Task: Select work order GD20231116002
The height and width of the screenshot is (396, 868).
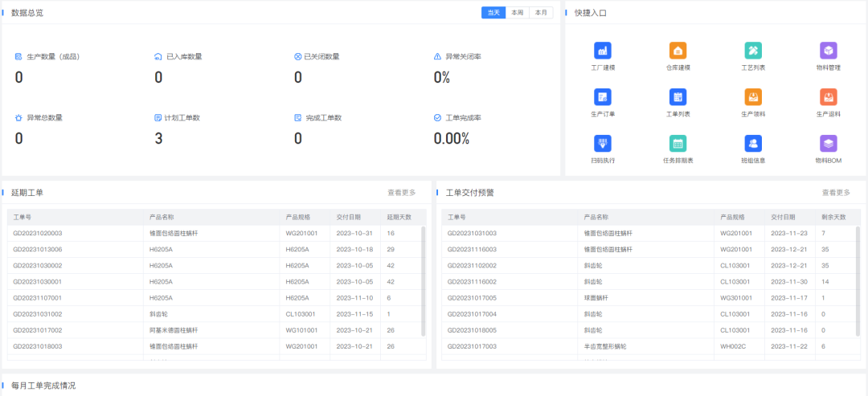Action: point(473,281)
